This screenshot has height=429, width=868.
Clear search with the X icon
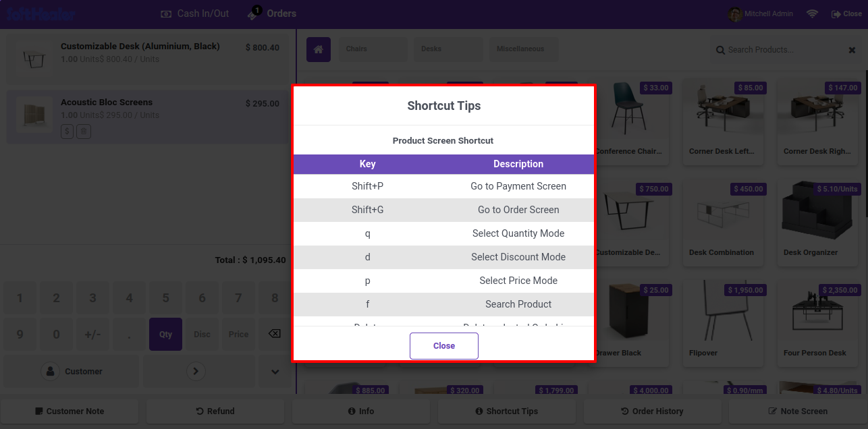pyautogui.click(x=852, y=50)
